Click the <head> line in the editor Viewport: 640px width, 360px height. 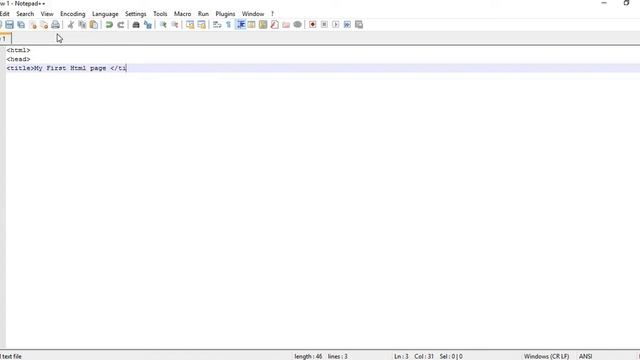coord(18,59)
